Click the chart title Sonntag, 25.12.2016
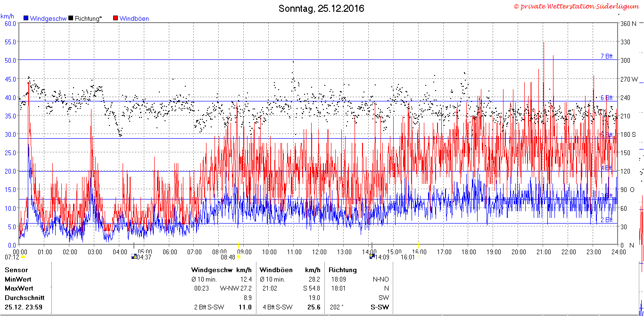 coord(322,8)
